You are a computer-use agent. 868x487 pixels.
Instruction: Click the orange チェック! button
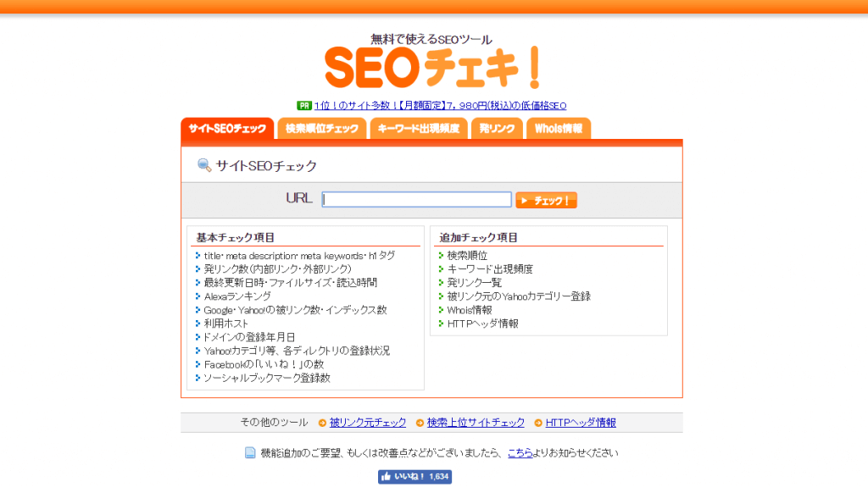click(546, 201)
